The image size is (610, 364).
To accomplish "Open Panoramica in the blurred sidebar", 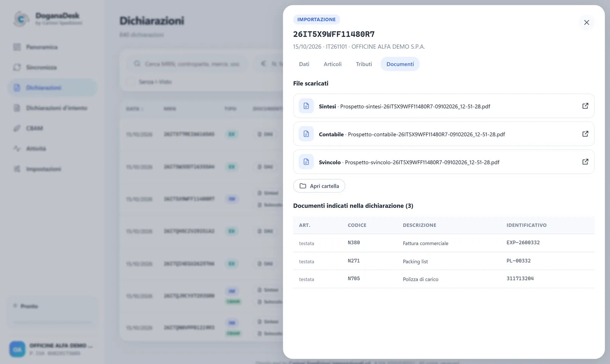I will click(x=52, y=47).
